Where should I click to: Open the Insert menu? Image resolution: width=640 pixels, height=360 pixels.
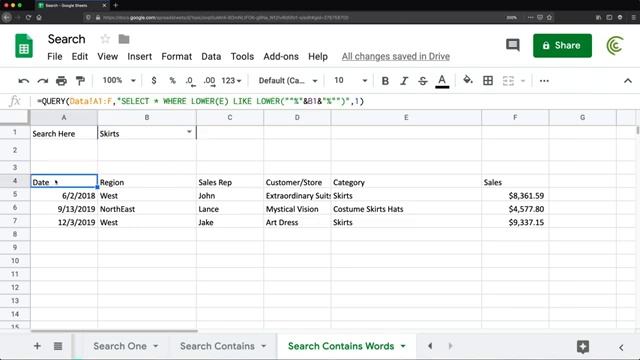pyautogui.click(x=140, y=57)
